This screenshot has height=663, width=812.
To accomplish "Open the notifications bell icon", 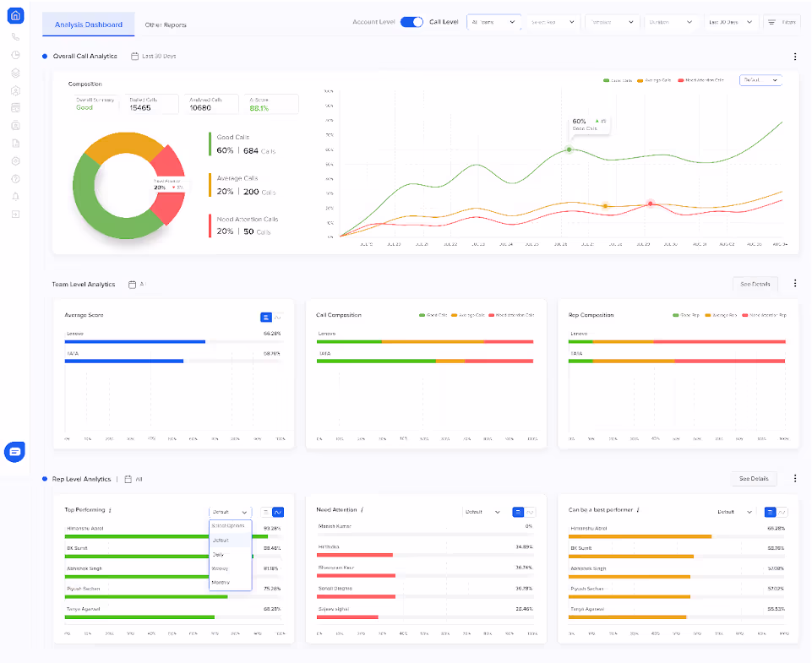I will tap(15, 197).
